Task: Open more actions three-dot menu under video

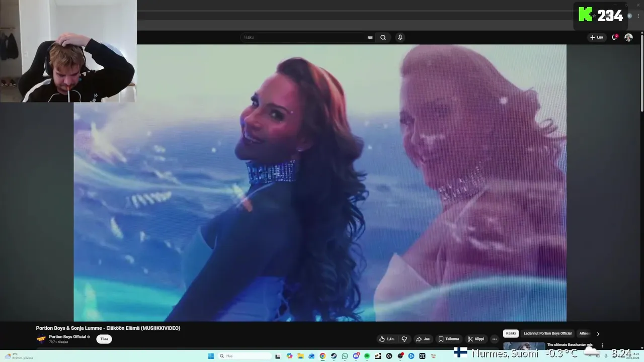Action: click(494, 339)
